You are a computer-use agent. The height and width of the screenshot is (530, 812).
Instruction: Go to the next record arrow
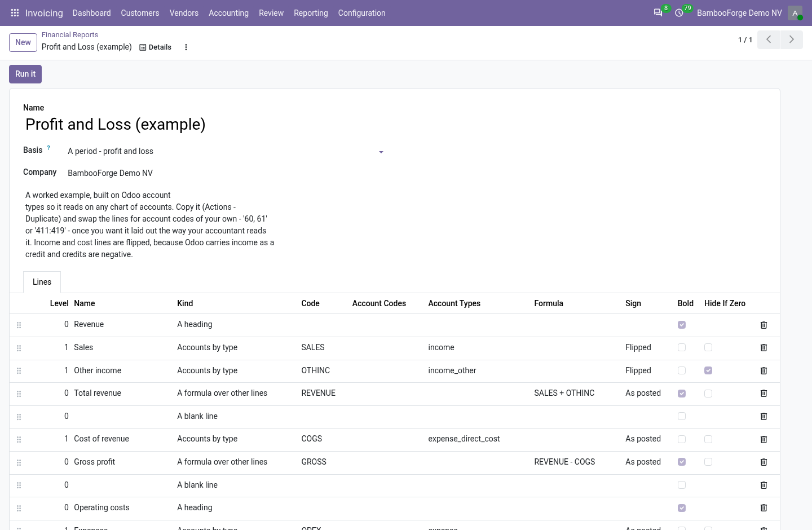click(792, 39)
